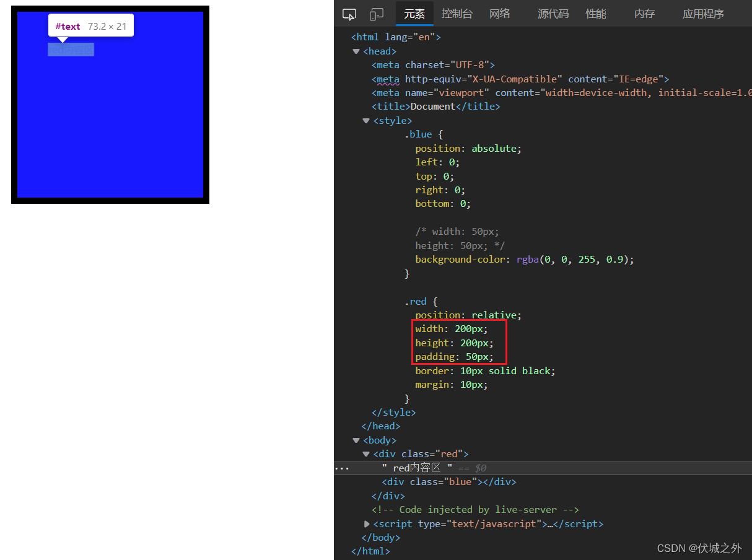Collapse the style element node

click(366, 121)
